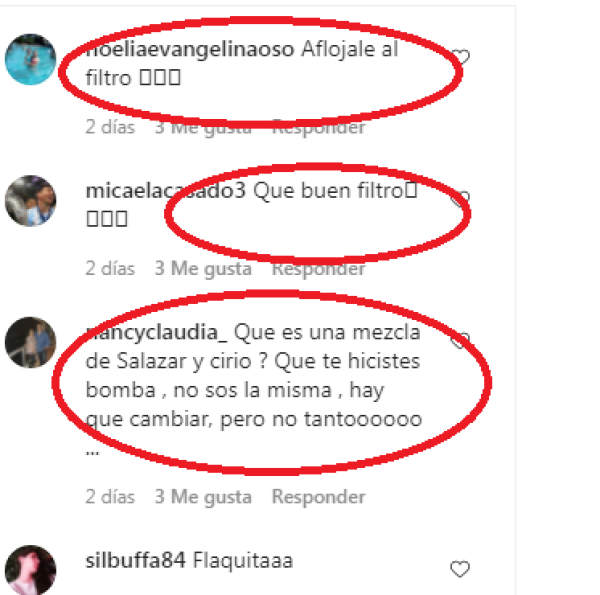This screenshot has width=600, height=595.
Task: Visit silbuffa84 username profile
Action: click(135, 561)
